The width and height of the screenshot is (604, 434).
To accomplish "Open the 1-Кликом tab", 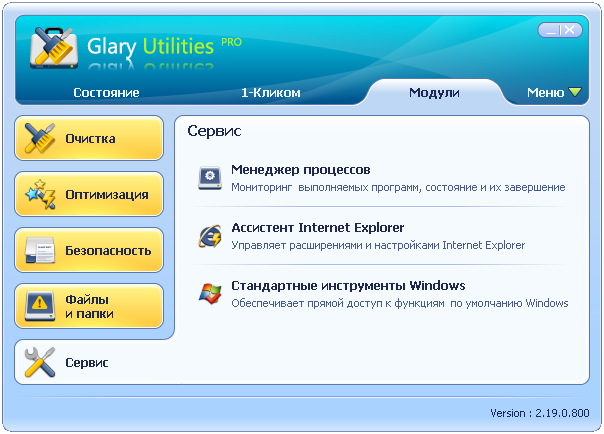I will [x=271, y=92].
